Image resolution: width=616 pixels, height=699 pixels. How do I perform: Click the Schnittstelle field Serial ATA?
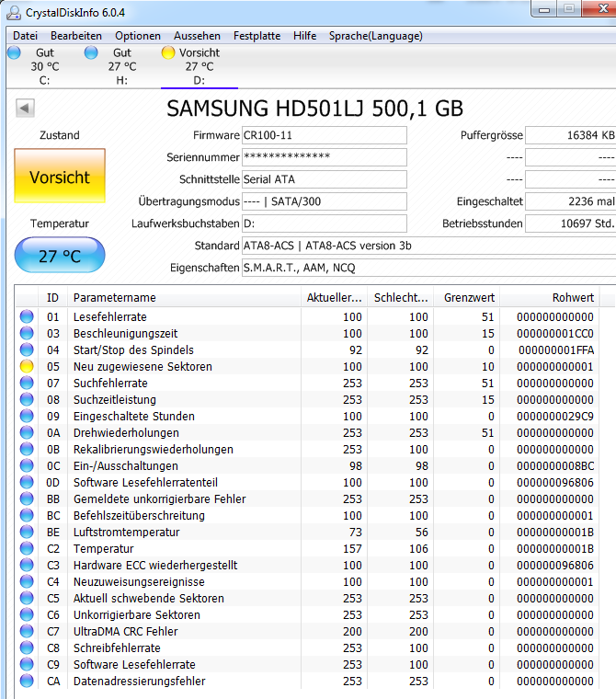(x=324, y=179)
